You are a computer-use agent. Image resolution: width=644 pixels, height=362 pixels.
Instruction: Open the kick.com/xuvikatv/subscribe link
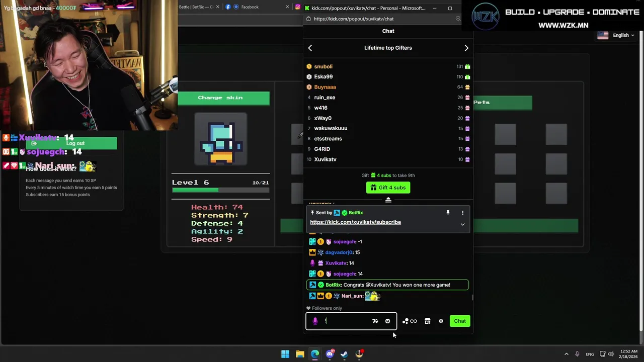click(355, 222)
